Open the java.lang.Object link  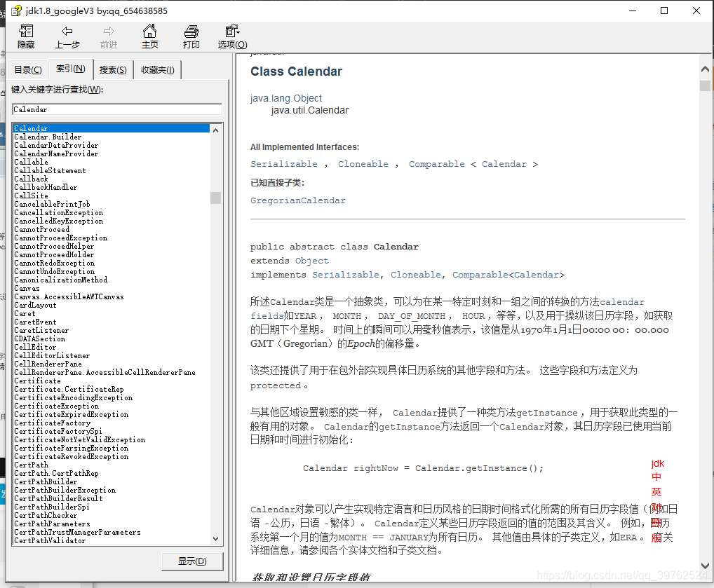[x=286, y=98]
